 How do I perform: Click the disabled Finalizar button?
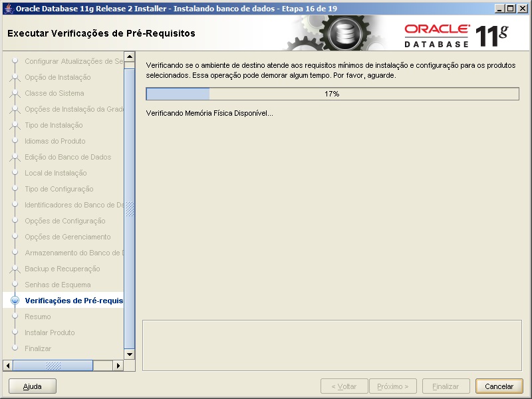coord(446,386)
